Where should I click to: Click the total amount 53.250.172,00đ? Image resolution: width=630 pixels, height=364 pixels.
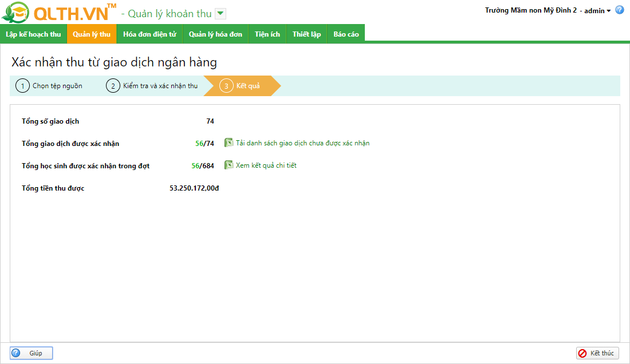coord(194,188)
